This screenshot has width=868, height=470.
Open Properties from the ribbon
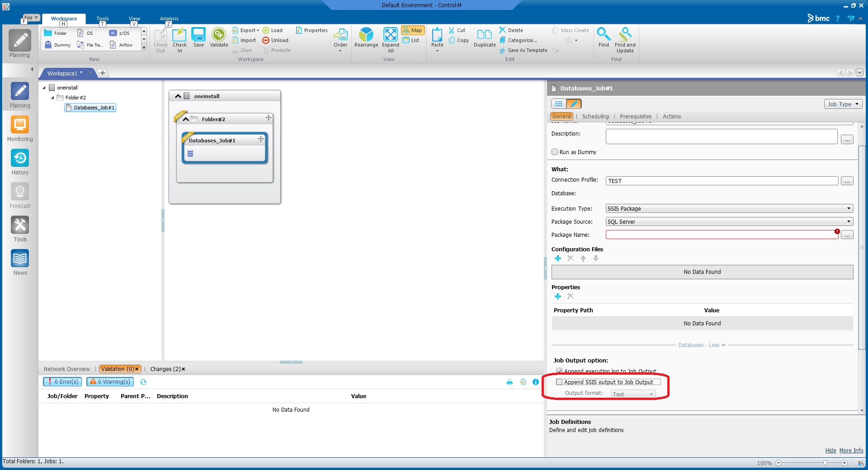(312, 30)
